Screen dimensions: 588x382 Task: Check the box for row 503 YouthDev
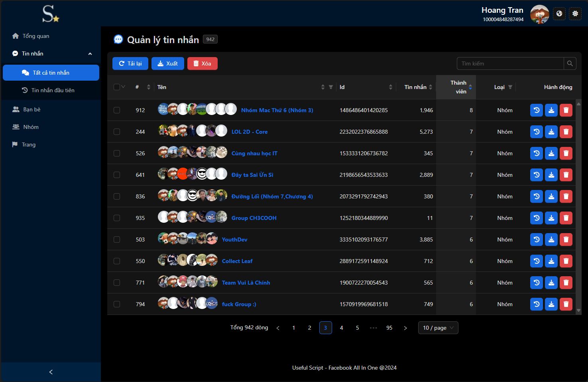coord(117,239)
